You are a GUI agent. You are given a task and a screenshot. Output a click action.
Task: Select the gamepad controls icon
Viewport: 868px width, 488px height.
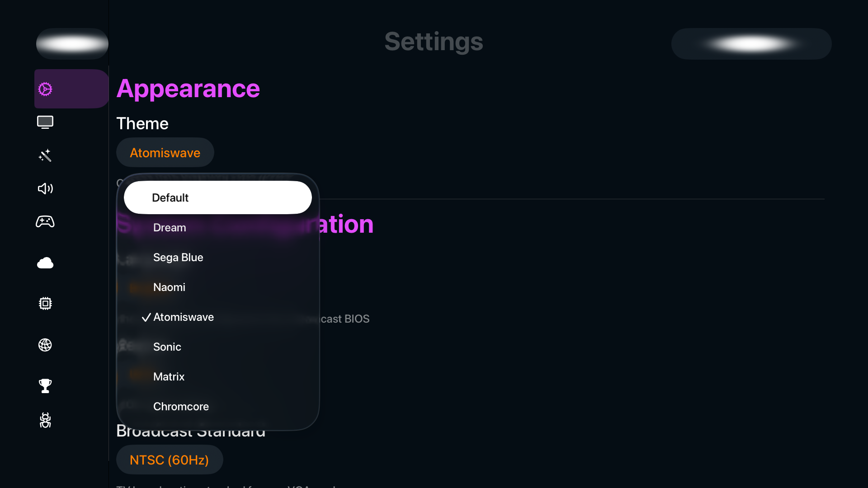(x=45, y=222)
